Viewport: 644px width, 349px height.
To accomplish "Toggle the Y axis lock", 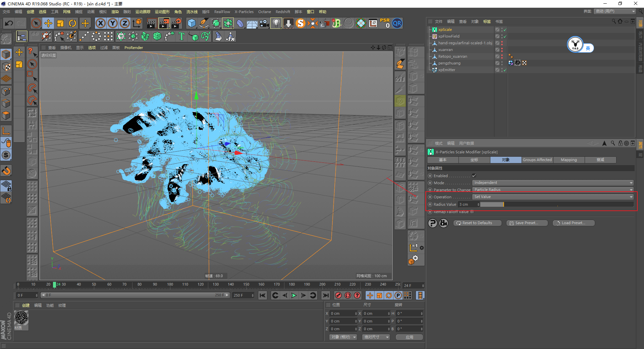I will click(x=113, y=23).
